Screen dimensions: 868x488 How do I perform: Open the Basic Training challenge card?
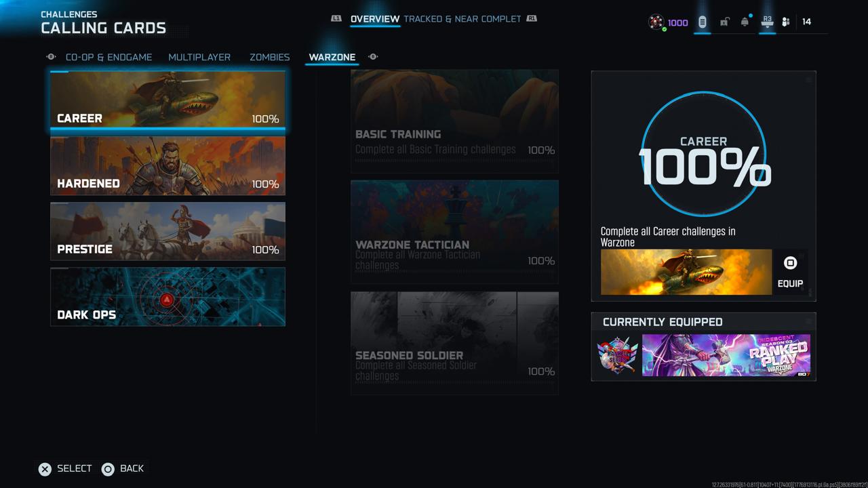click(x=454, y=121)
